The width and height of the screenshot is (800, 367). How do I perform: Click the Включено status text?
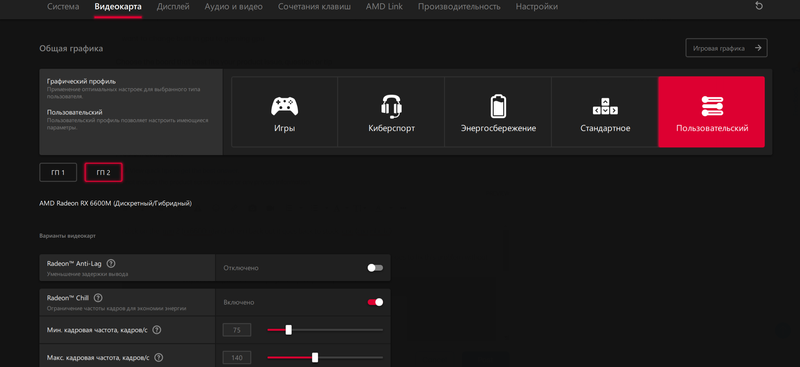239,303
